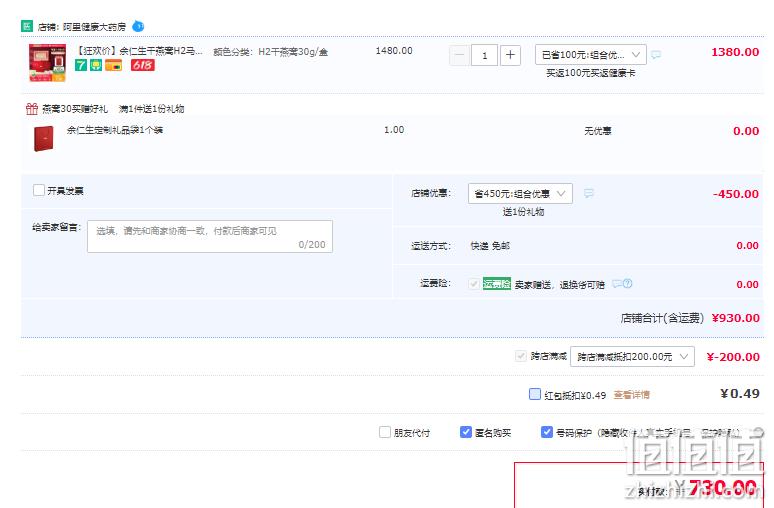This screenshot has height=508, width=774.
Task: Click the green pharmacy shop badge icon
Action: point(27,26)
